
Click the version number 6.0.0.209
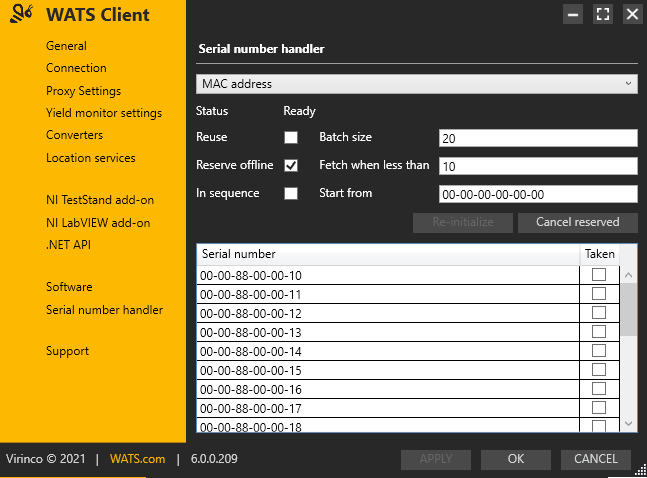(x=214, y=459)
